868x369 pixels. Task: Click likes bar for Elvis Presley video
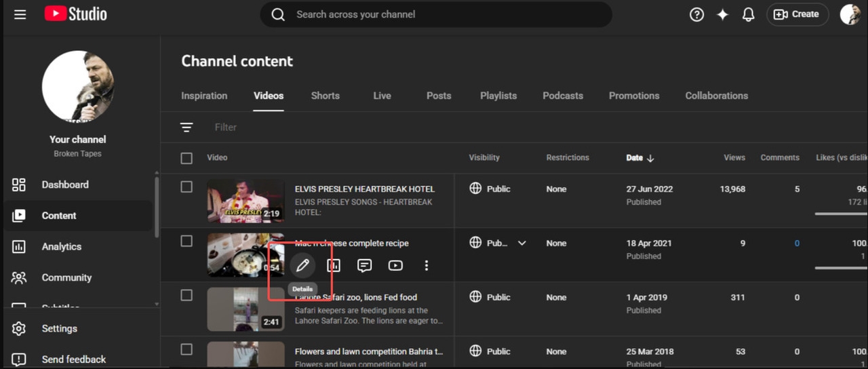click(841, 214)
